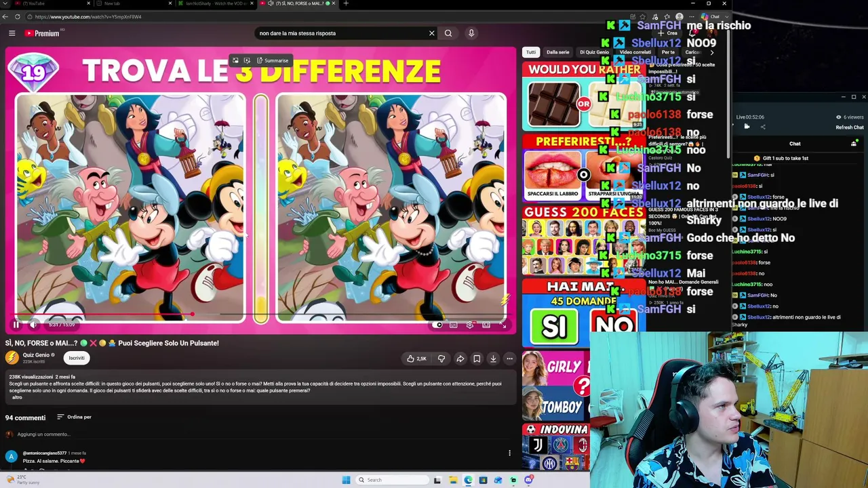868x488 pixels.
Task: Save the video with the bookmark icon
Action: (x=477, y=359)
